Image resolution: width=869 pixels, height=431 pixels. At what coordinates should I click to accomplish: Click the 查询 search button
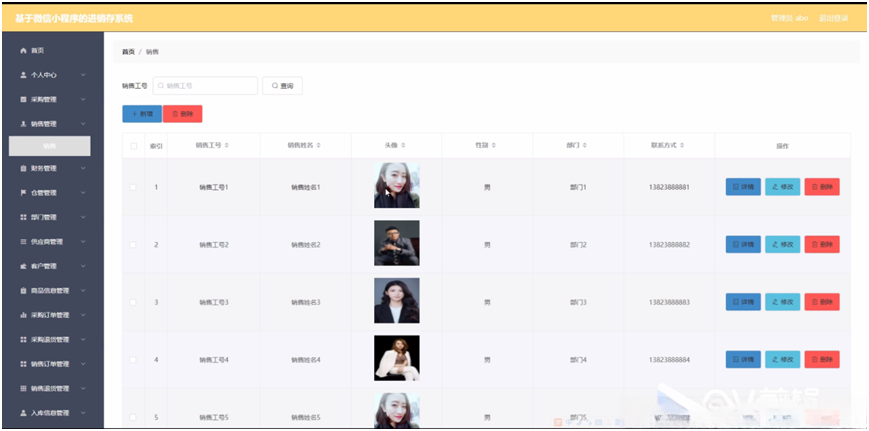tap(283, 86)
